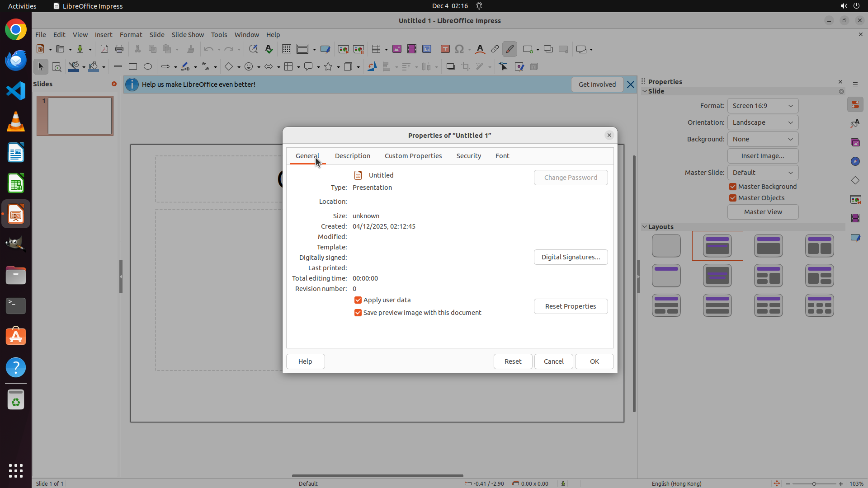Uncheck Apply user data checkbox
The image size is (868, 488).
coord(358,300)
